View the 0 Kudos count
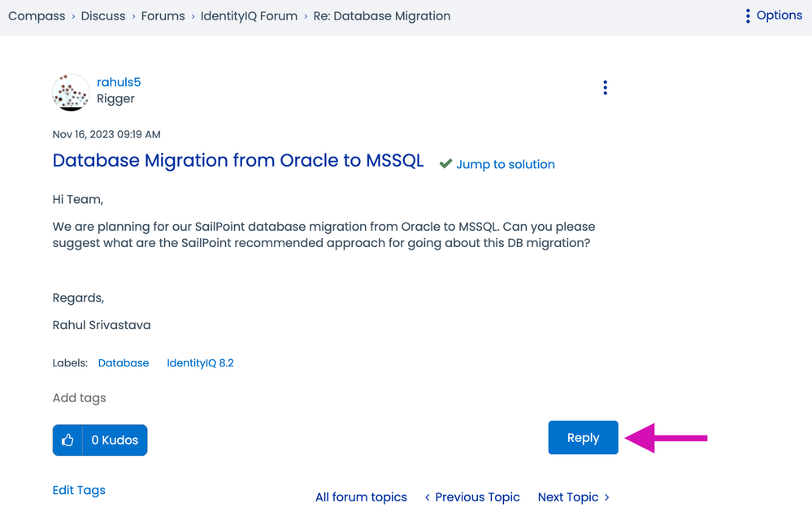This screenshot has height=516, width=812. pyautogui.click(x=115, y=440)
